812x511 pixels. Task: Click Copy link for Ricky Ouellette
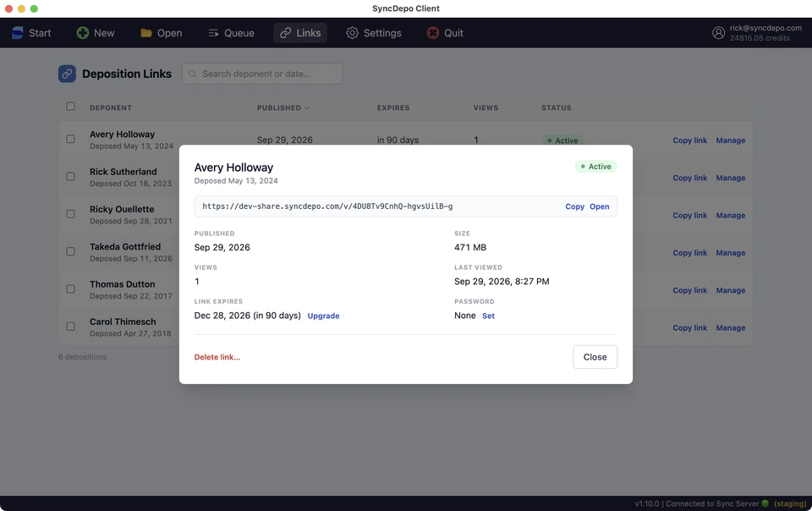pos(690,216)
